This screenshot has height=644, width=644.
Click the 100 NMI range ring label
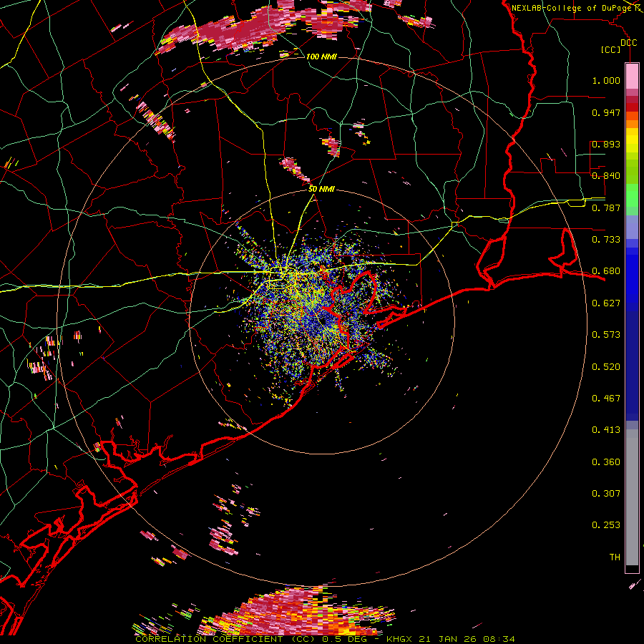pos(321,57)
